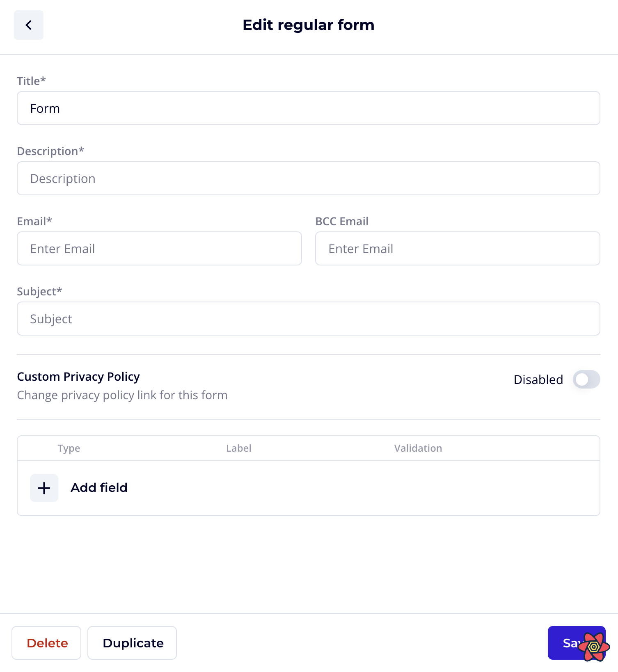The image size is (618, 672).
Task: Click the Label column header
Action: tap(238, 448)
